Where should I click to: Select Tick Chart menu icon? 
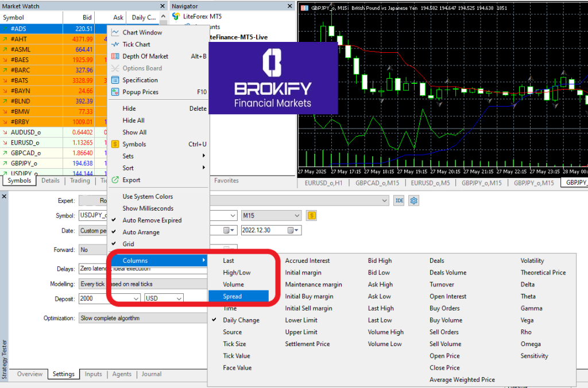tap(115, 44)
